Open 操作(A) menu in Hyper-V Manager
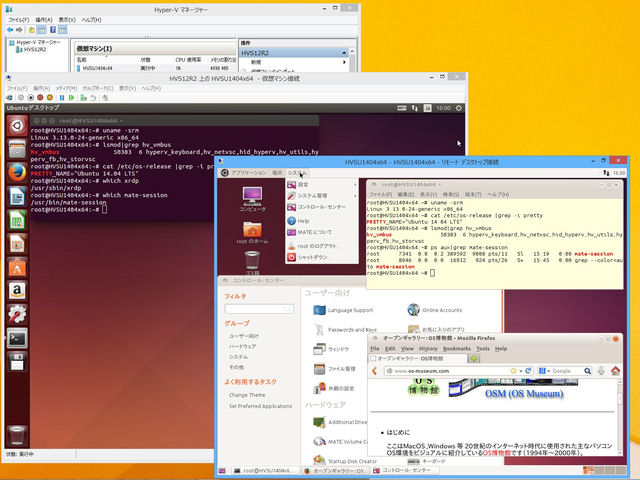 pos(44,20)
